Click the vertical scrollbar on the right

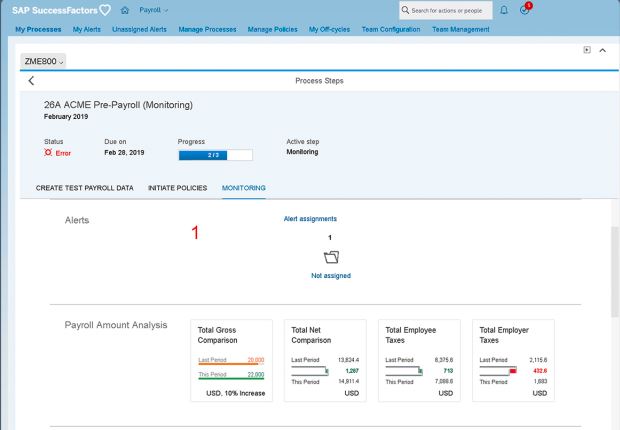point(615,272)
